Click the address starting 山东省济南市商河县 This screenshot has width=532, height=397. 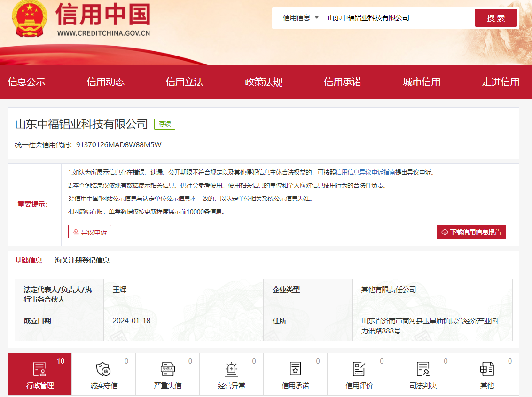tap(429, 326)
